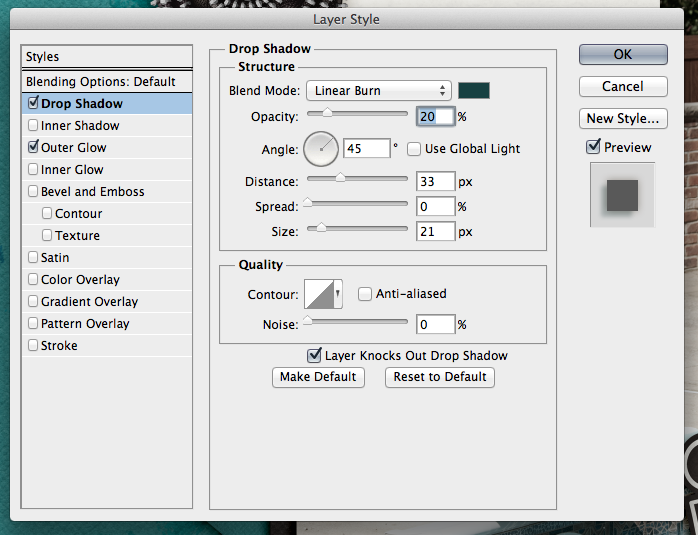Viewport: 698px width, 535px height.
Task: Uncheck the Outer Glow checkbox
Action: 33,147
